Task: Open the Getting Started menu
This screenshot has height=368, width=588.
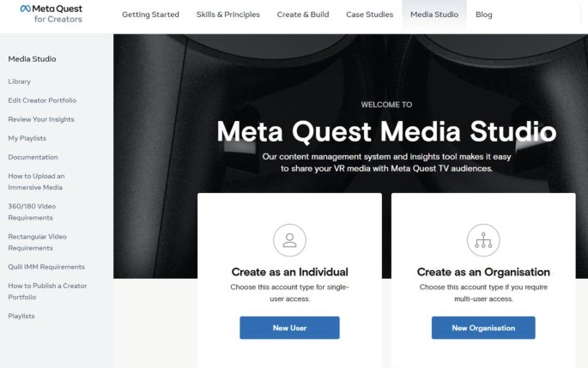Action: click(x=151, y=15)
